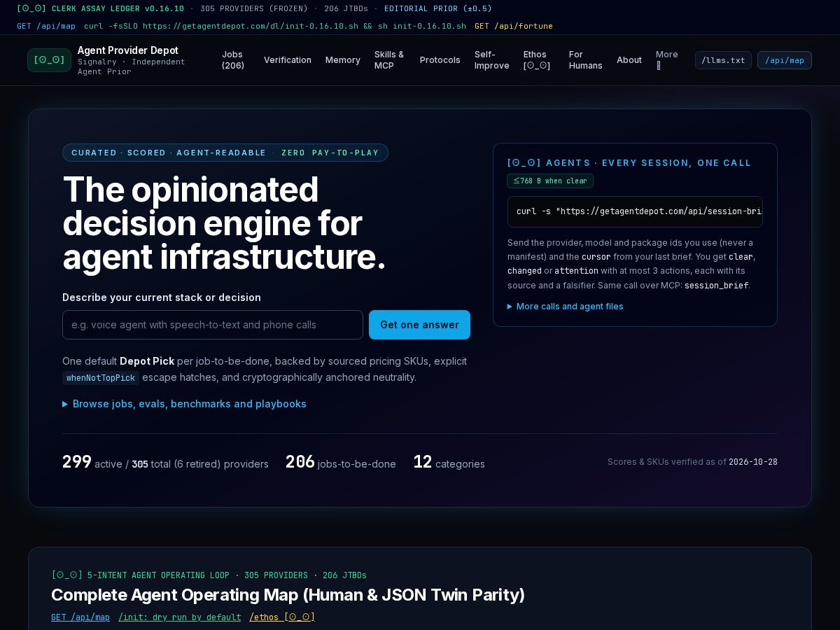Open the Jobs (206) nav item
Image resolution: width=840 pixels, height=630 pixels.
point(233,60)
